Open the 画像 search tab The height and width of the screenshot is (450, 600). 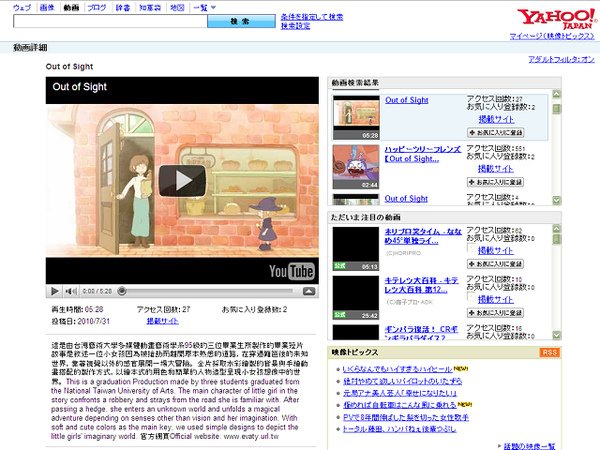47,7
